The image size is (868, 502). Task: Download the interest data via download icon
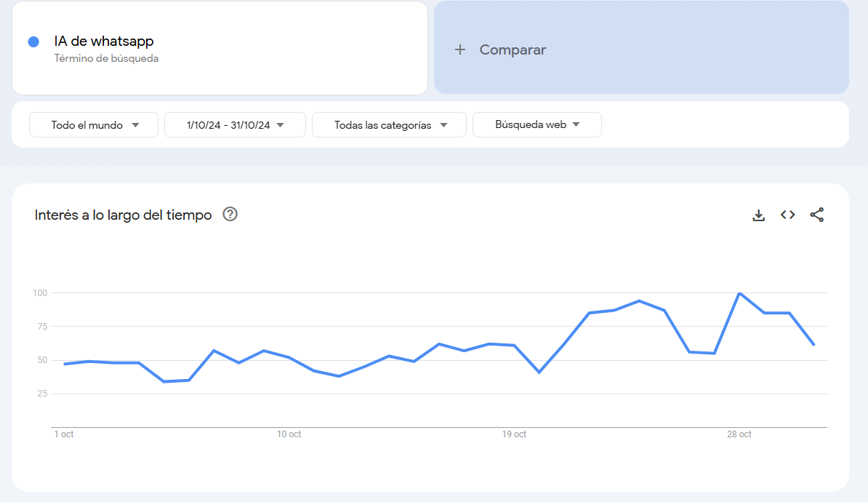[x=758, y=215]
